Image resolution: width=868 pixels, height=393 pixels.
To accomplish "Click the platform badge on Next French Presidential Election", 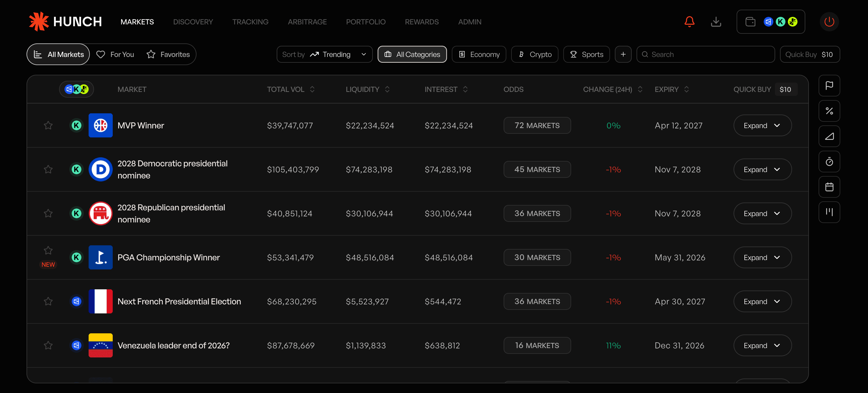I will click(77, 301).
